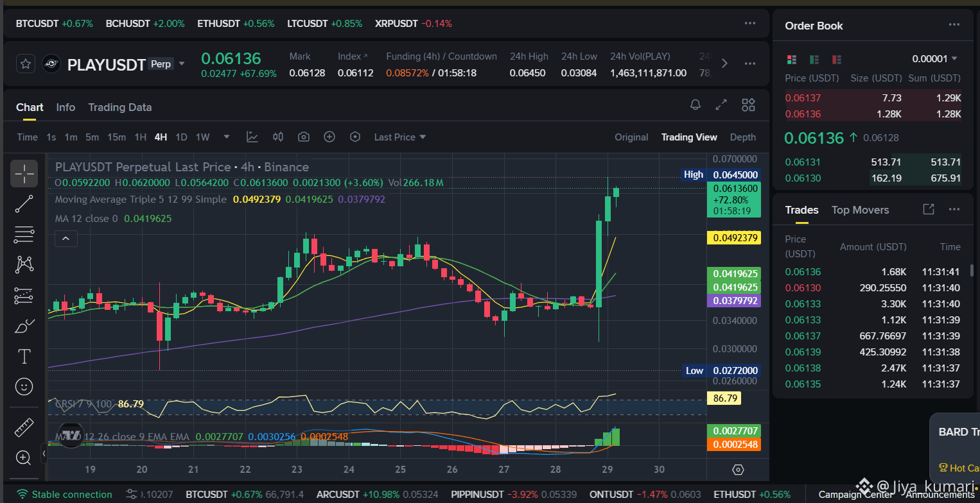Open the order book 0.00001 precision dropdown

[935, 59]
